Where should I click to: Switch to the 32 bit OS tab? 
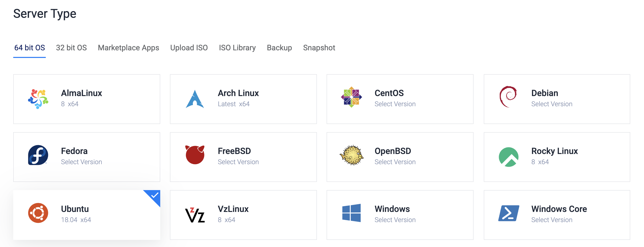tap(71, 48)
